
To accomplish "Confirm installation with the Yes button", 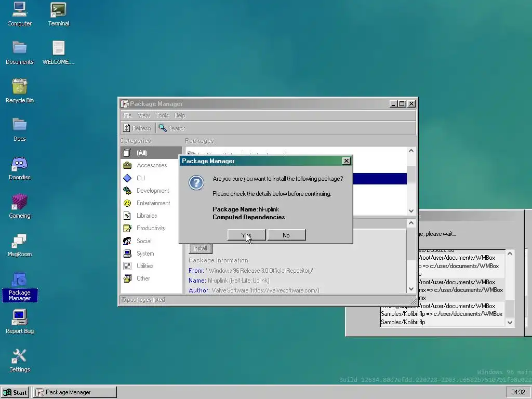I will [x=246, y=235].
